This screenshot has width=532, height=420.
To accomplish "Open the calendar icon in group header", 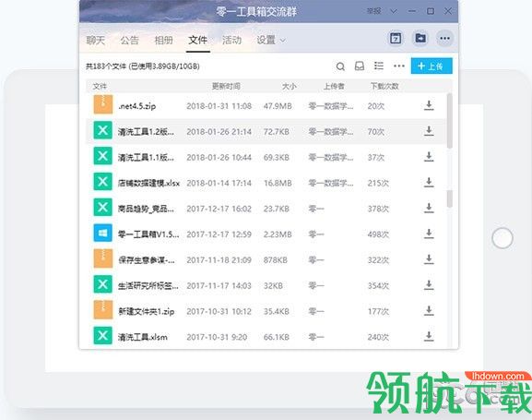I will pyautogui.click(x=396, y=39).
